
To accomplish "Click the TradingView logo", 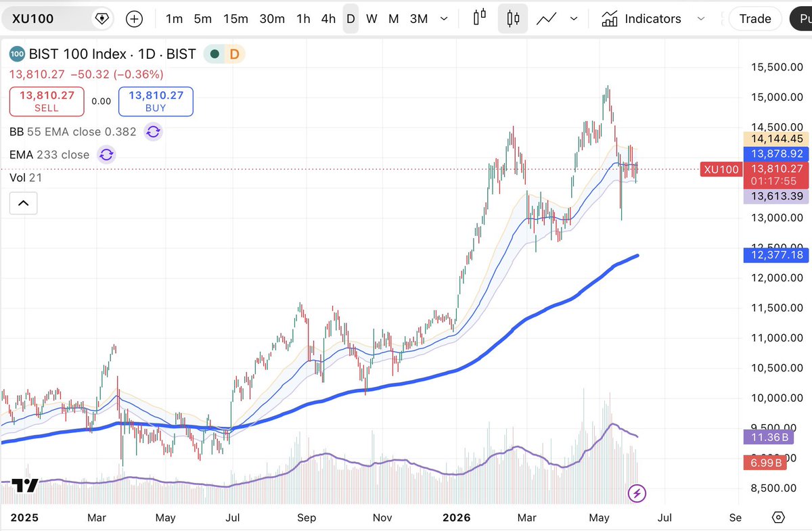I will click(26, 486).
